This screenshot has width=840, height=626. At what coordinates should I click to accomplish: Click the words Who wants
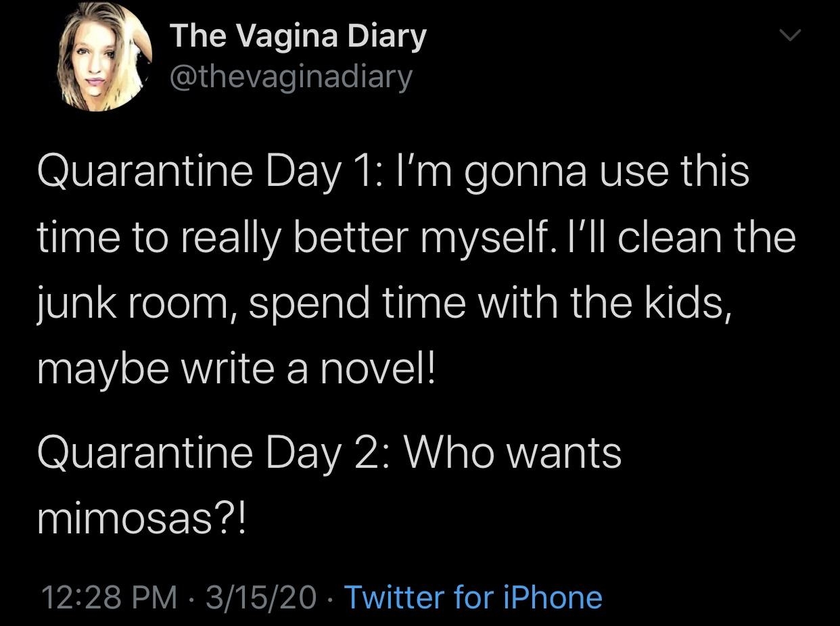pyautogui.click(x=512, y=452)
